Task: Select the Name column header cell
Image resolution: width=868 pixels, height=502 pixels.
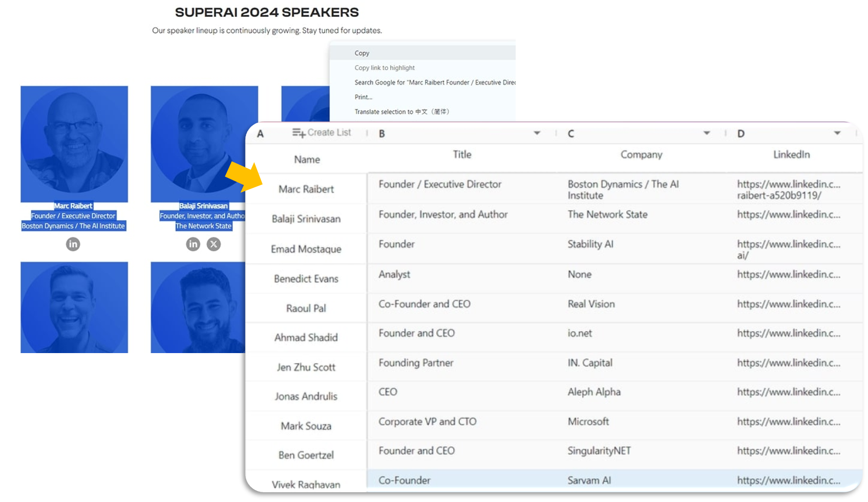Action: [307, 160]
